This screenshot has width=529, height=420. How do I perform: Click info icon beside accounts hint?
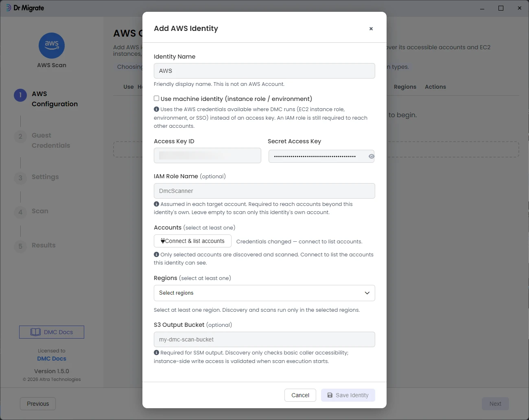[156, 254]
